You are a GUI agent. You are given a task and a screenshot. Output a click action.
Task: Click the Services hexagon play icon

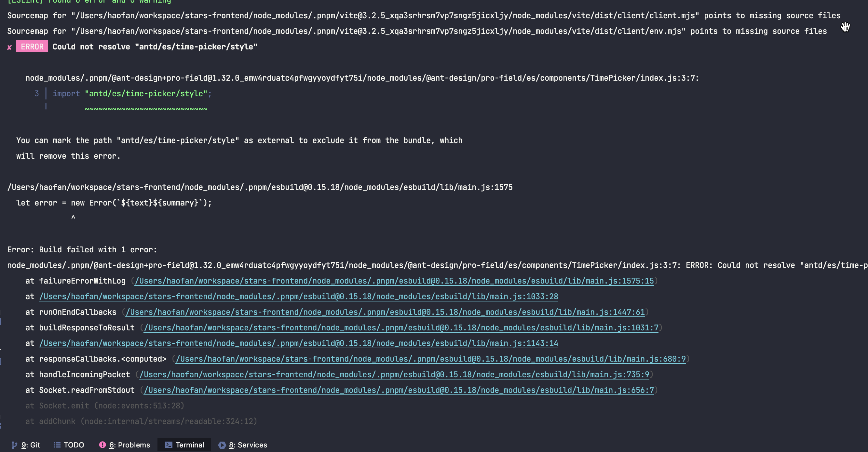(x=222, y=445)
